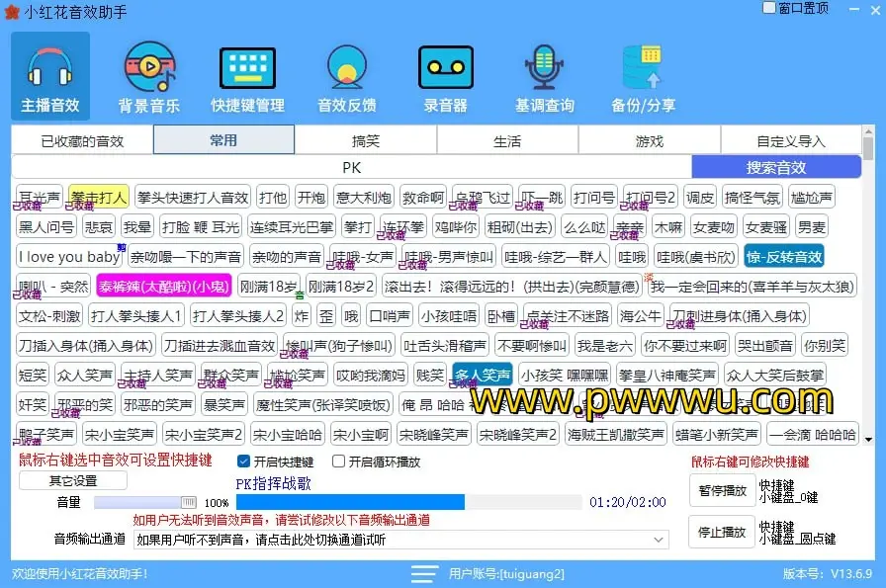
Task: Toggle the 窗口置顶 always-on-top checkbox
Action: [x=769, y=8]
